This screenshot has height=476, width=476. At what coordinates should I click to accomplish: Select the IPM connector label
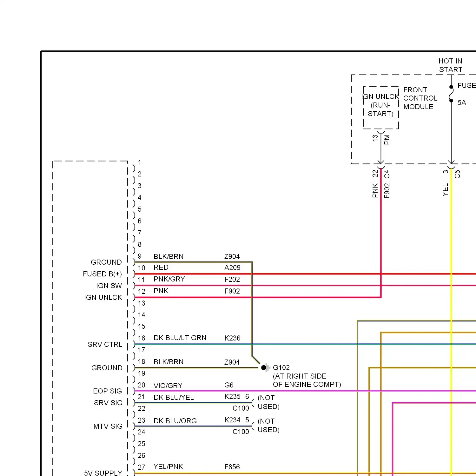[387, 141]
